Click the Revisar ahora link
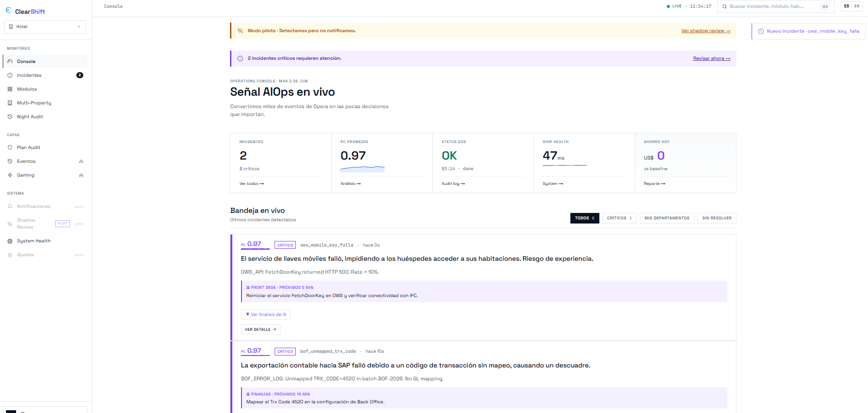This screenshot has width=868, height=413. pyautogui.click(x=712, y=58)
